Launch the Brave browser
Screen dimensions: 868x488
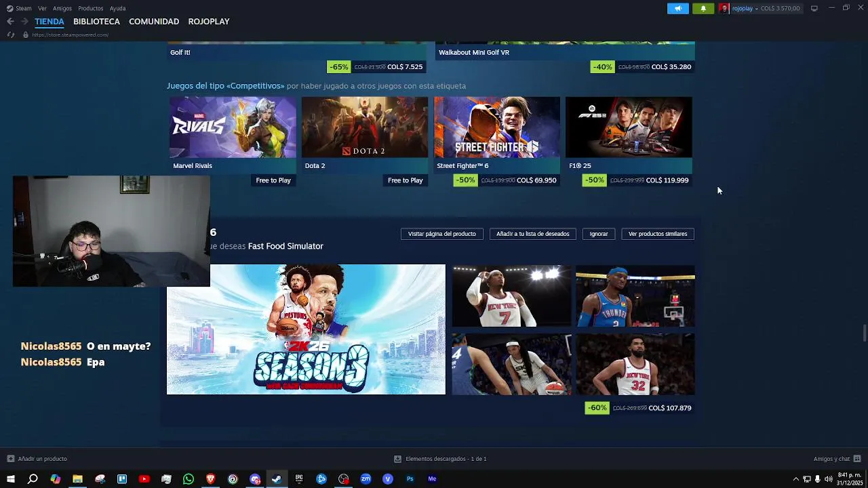(210, 479)
